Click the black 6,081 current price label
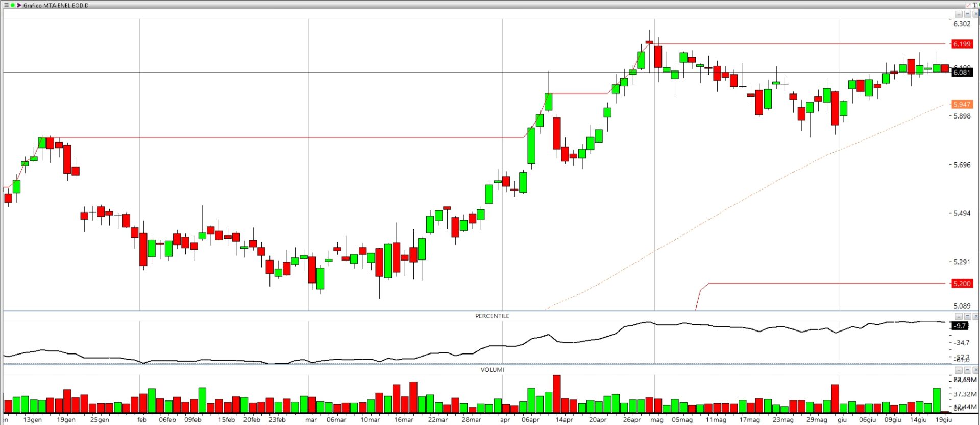The width and height of the screenshot is (980, 425). (962, 73)
